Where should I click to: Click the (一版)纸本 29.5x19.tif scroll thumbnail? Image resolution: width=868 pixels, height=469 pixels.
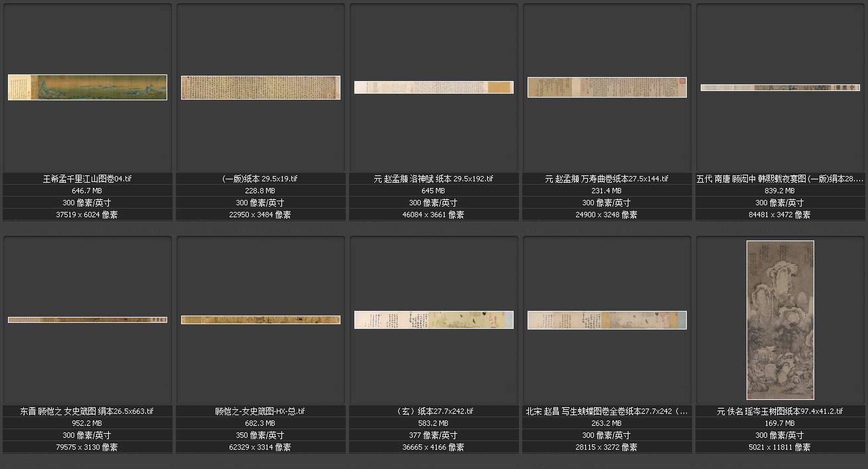click(x=260, y=87)
